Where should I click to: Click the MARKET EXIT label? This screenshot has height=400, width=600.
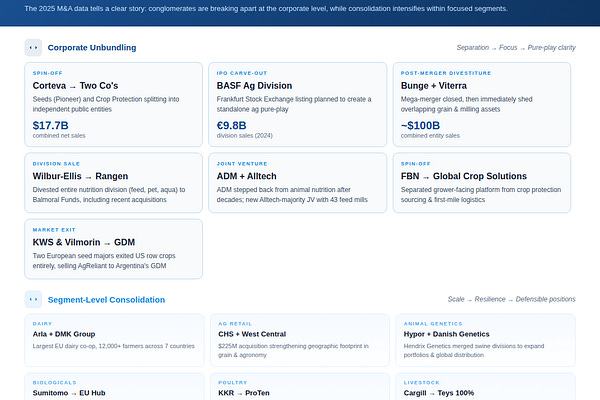click(54, 230)
